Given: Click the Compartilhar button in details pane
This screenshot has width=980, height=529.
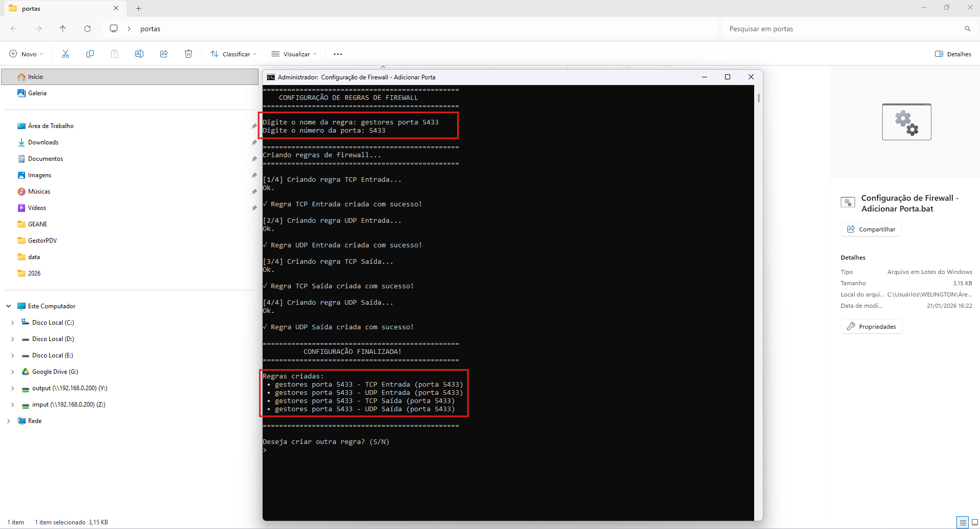Looking at the screenshot, I should (871, 229).
